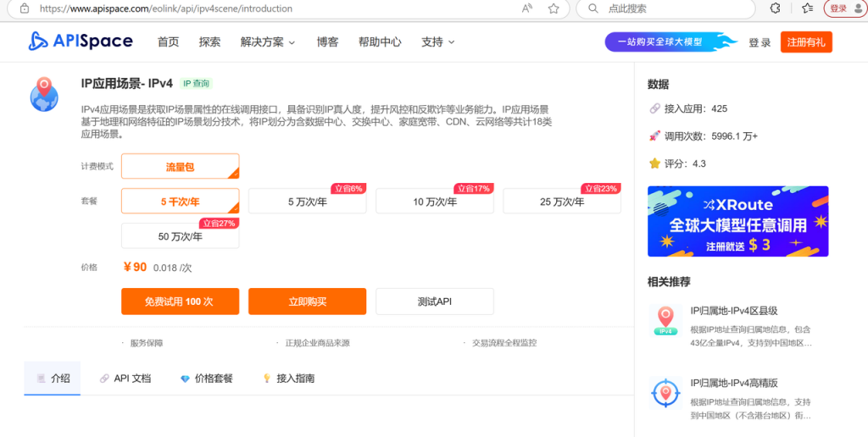Click the APISpace logo
This screenshot has height=437, width=868.
point(81,41)
